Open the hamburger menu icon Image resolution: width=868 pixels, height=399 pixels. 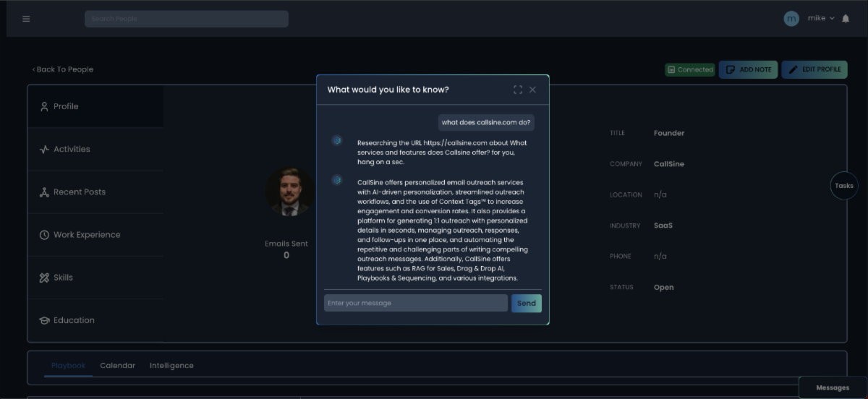coord(26,19)
